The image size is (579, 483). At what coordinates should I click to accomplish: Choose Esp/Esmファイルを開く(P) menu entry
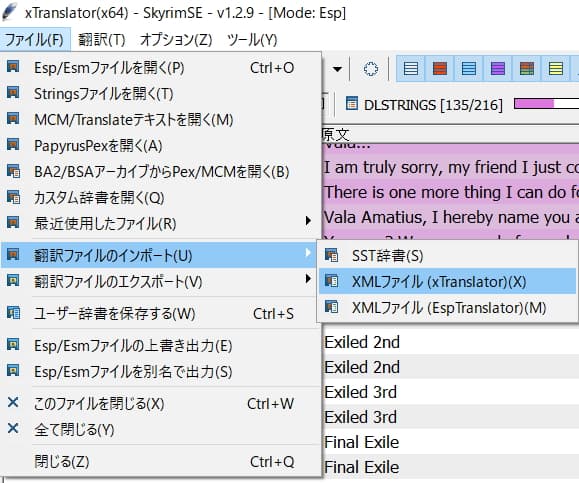click(161, 68)
